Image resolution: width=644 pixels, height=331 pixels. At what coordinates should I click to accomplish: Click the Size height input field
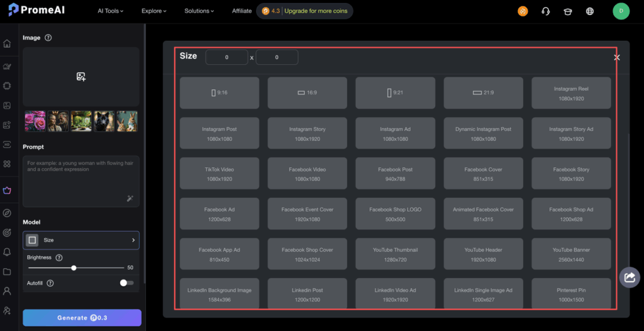(277, 57)
